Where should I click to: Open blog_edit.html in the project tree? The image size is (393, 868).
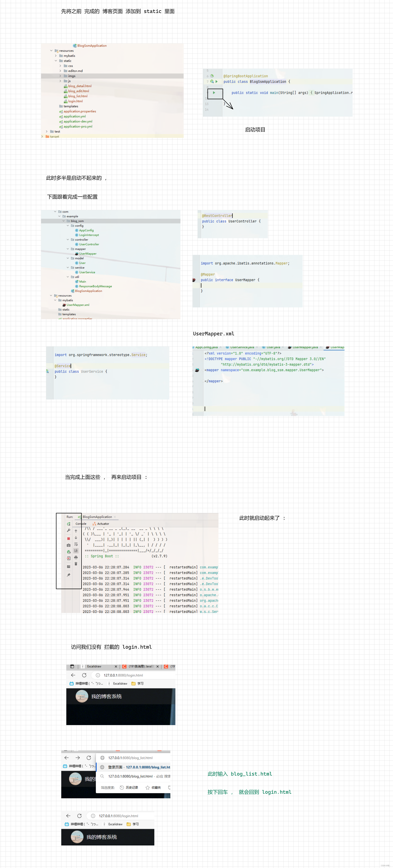tap(78, 91)
